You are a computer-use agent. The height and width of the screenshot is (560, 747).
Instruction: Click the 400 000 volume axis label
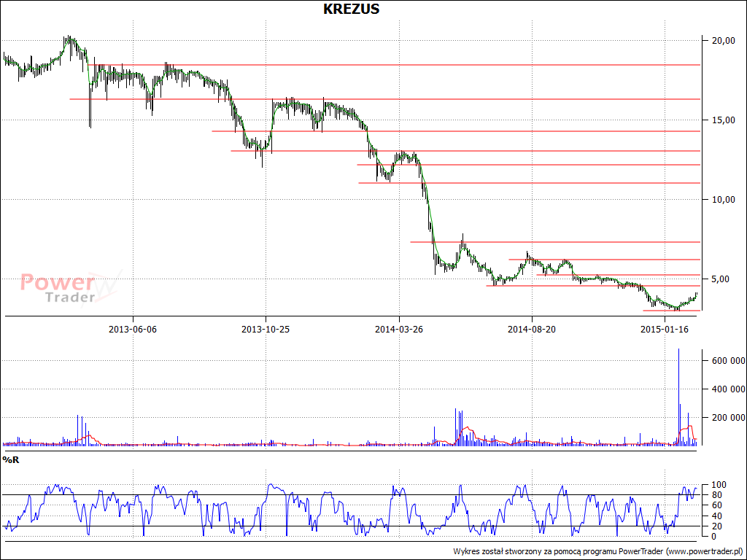tap(729, 389)
